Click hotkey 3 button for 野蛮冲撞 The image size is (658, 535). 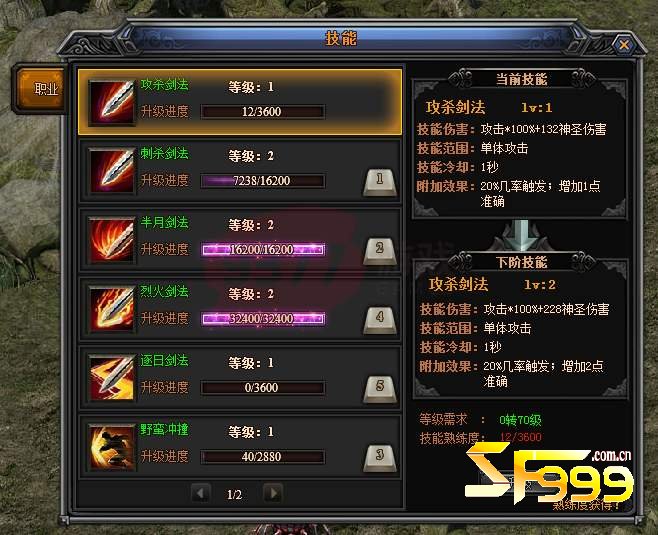[380, 459]
